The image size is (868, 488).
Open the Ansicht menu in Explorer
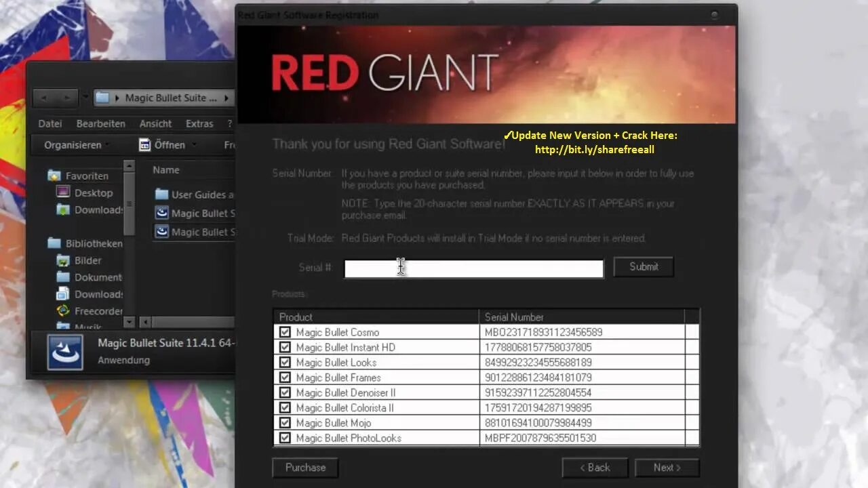[155, 123]
